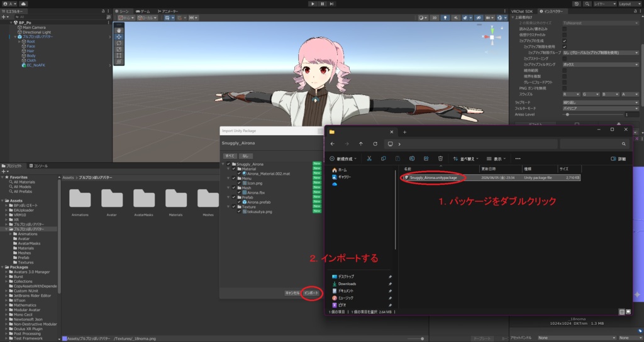Click the Cancel button in Import Unity Package

pyautogui.click(x=292, y=293)
